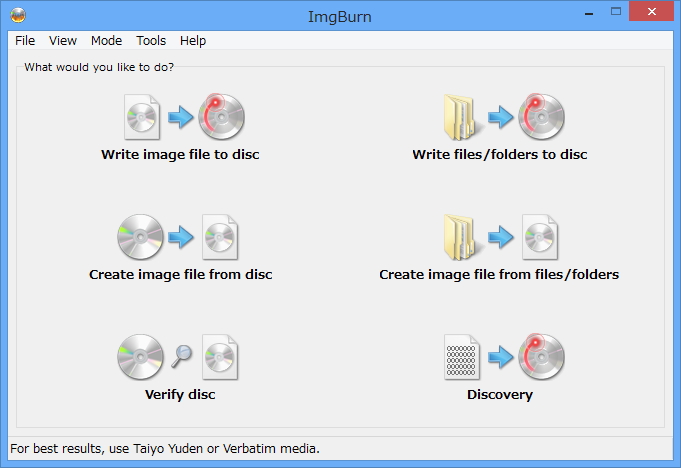Image resolution: width=681 pixels, height=468 pixels.
Task: Click the 'Discovery' label
Action: (x=500, y=394)
